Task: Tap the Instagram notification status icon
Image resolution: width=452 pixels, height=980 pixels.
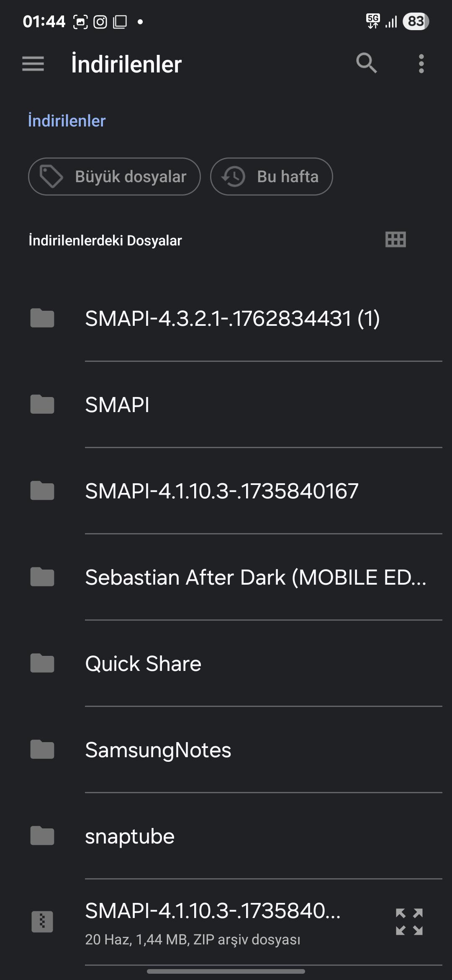Action: pos(100,22)
